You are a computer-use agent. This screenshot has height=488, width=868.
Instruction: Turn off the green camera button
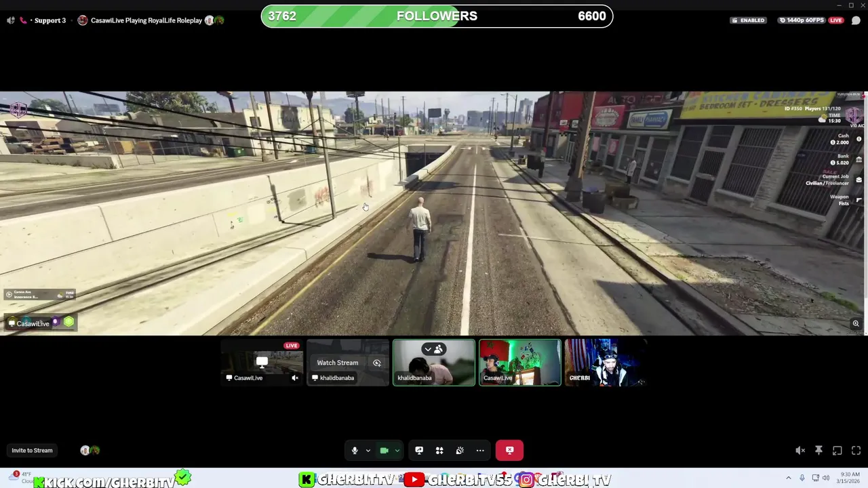pyautogui.click(x=384, y=450)
